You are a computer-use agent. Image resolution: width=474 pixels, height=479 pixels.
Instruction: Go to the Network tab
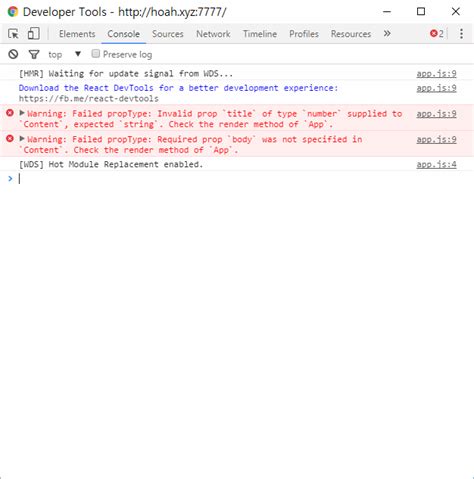[x=213, y=34]
